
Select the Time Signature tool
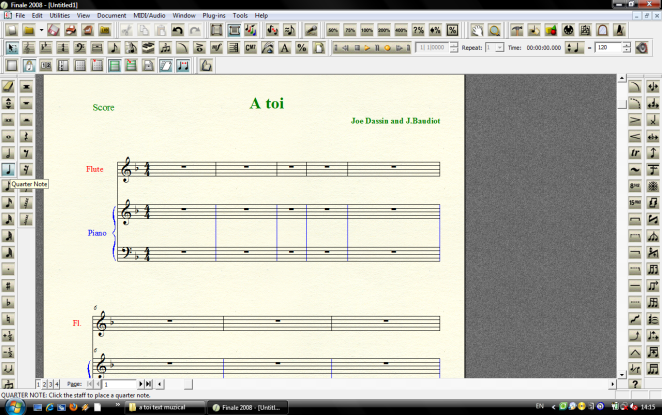click(63, 48)
